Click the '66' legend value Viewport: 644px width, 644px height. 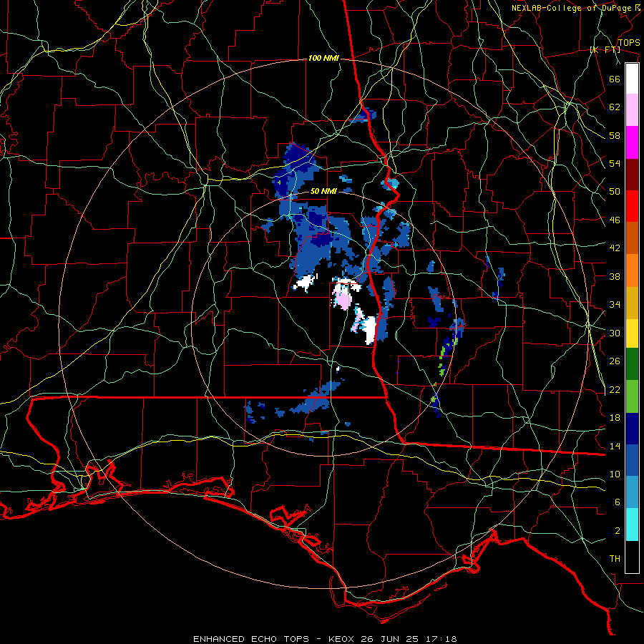pos(615,79)
